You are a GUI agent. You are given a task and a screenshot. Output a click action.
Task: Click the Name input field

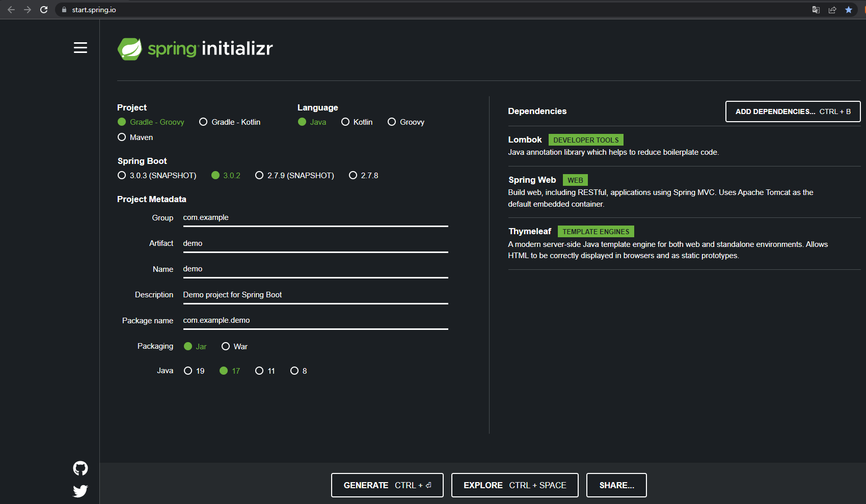[316, 269]
